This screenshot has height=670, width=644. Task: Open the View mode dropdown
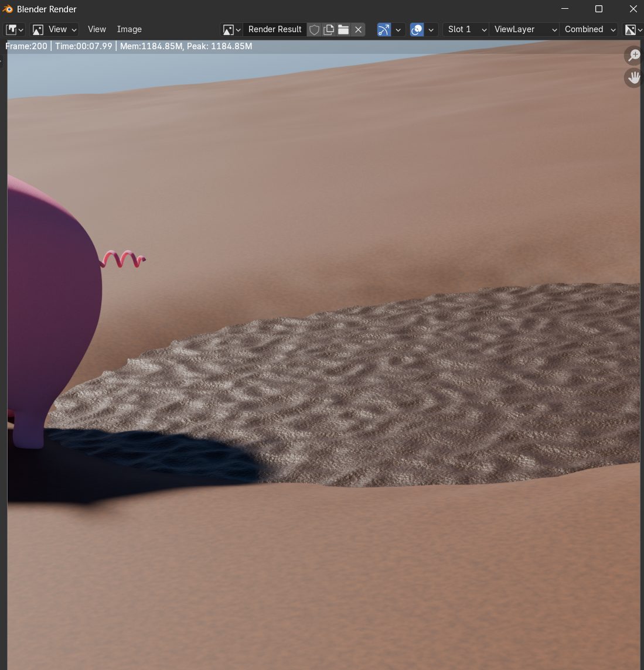[x=54, y=29]
